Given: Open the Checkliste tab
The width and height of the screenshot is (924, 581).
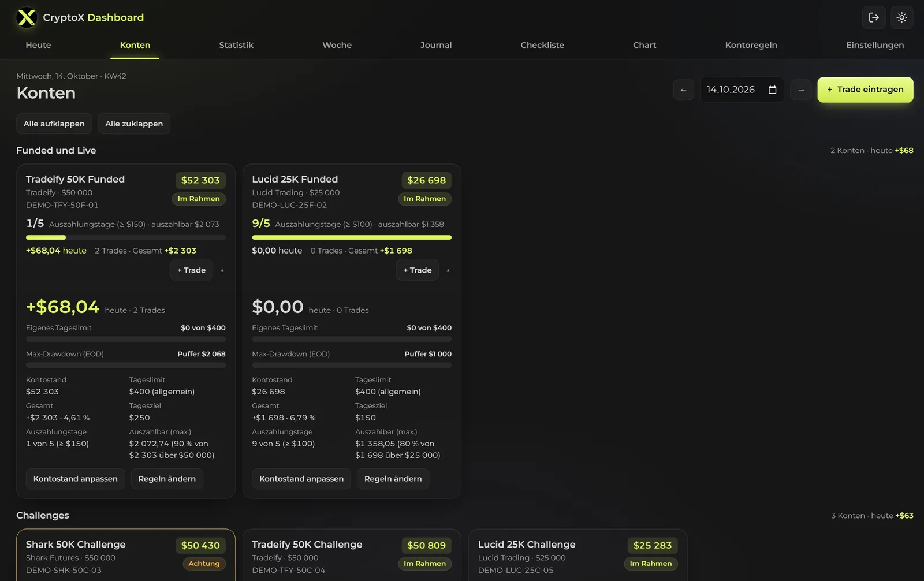Looking at the screenshot, I should (x=542, y=45).
